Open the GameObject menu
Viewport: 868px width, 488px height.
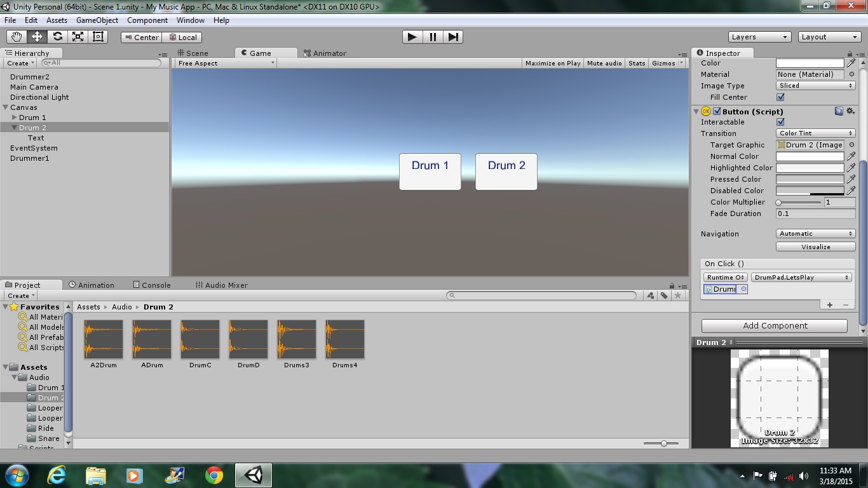point(97,20)
